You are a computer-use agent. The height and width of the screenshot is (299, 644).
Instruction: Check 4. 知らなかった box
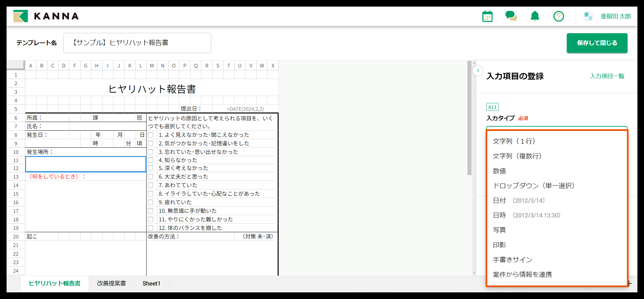[150, 160]
